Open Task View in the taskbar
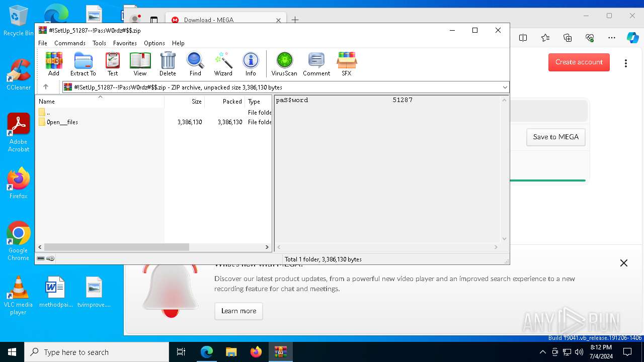The height and width of the screenshot is (362, 644). tap(181, 352)
